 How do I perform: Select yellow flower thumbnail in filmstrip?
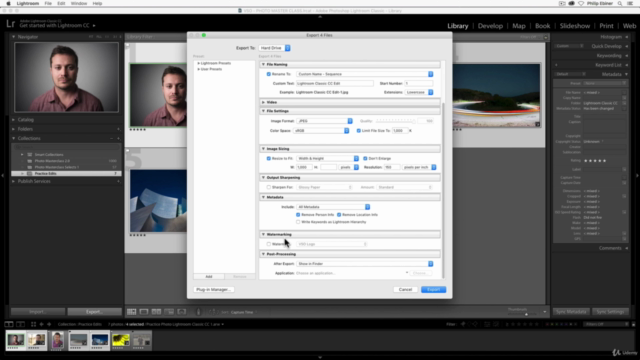(121, 340)
